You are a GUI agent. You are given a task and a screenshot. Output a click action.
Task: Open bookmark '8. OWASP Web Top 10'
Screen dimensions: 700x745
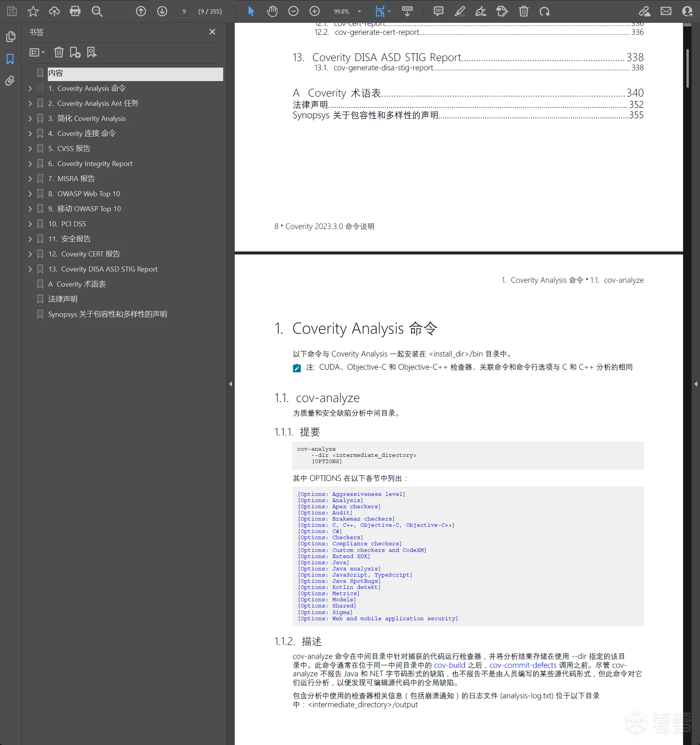point(84,194)
